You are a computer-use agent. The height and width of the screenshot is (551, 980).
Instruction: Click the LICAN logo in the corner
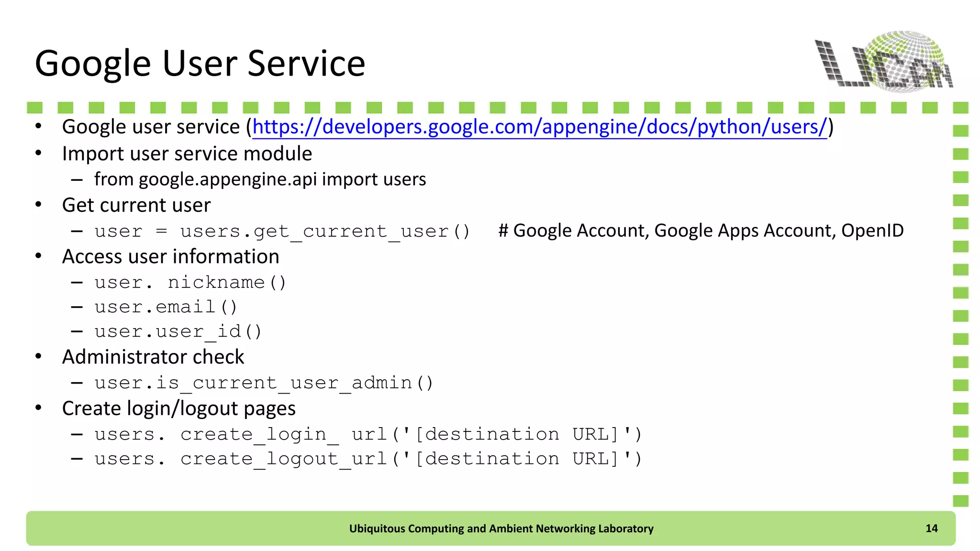[885, 61]
